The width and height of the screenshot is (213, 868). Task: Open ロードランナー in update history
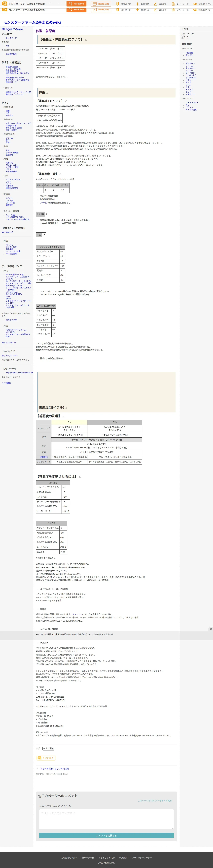coord(192,102)
